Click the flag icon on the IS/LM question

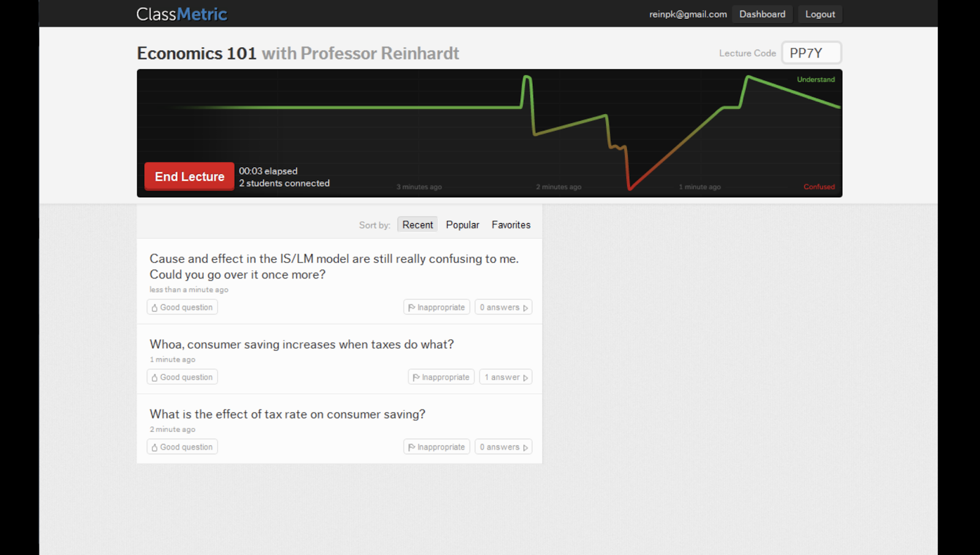click(x=412, y=308)
